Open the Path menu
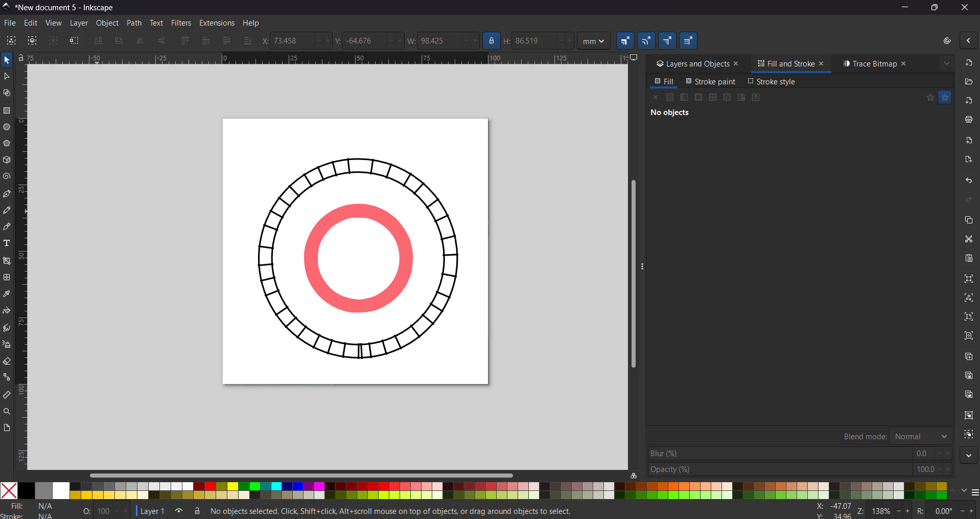Screen dimensions: 980x519 coord(134,23)
